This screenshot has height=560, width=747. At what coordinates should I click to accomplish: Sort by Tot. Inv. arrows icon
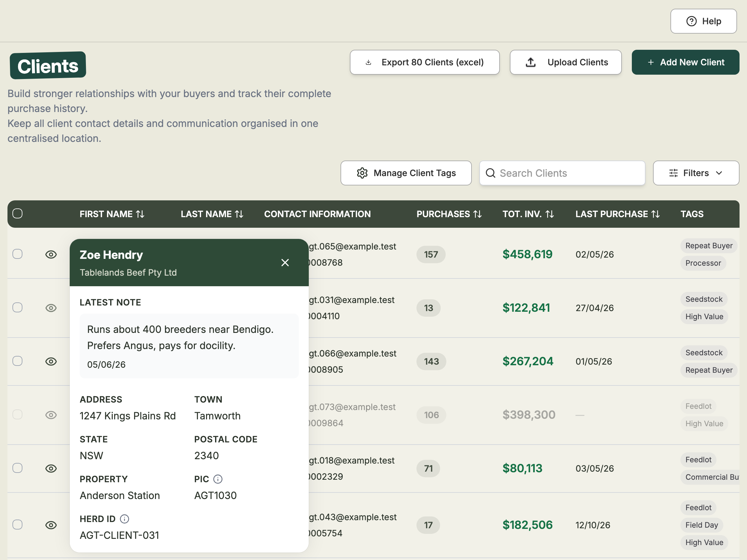point(549,214)
